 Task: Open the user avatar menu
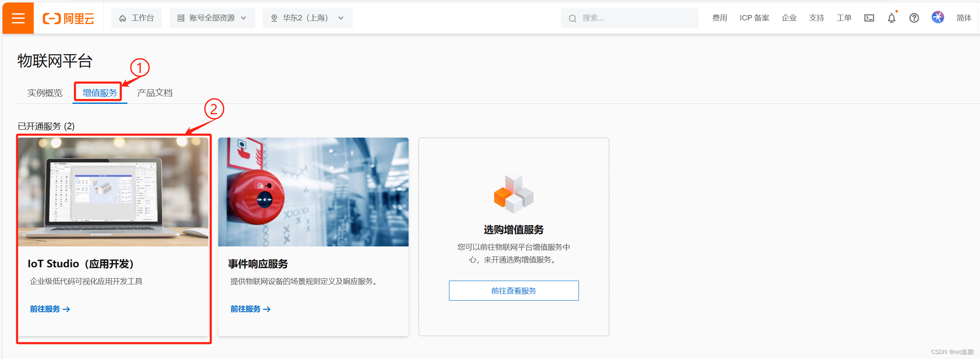click(938, 17)
